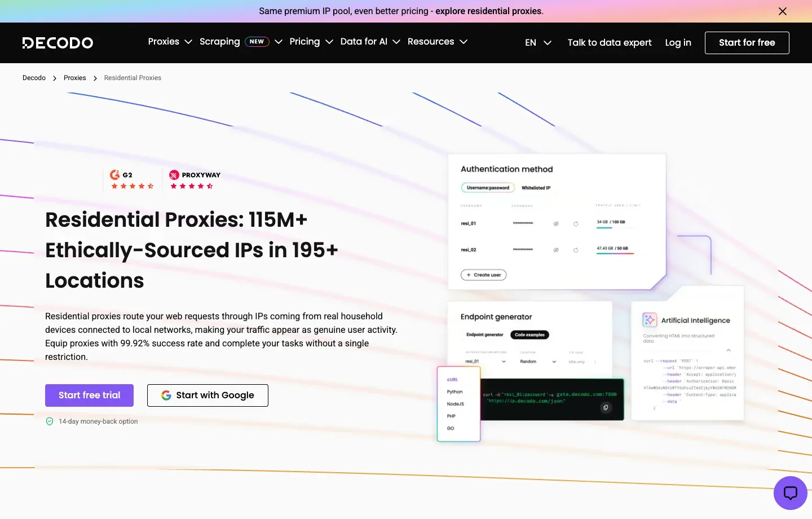
Task: Click the NEW badge next to Scraping
Action: click(x=257, y=42)
